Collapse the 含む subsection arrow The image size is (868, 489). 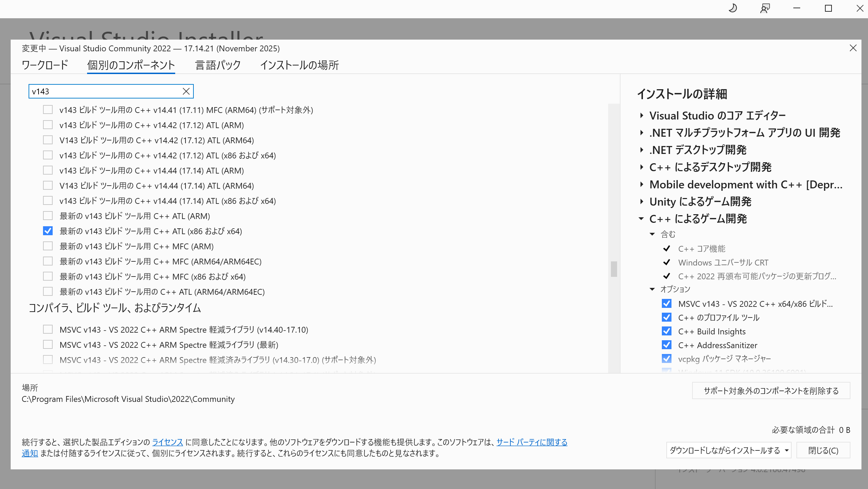coord(652,234)
